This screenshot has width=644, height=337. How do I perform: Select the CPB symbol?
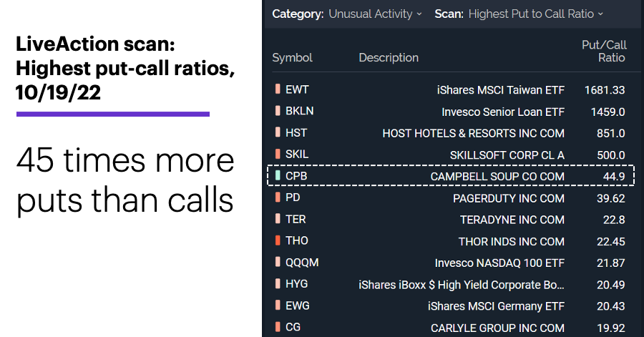tap(296, 176)
